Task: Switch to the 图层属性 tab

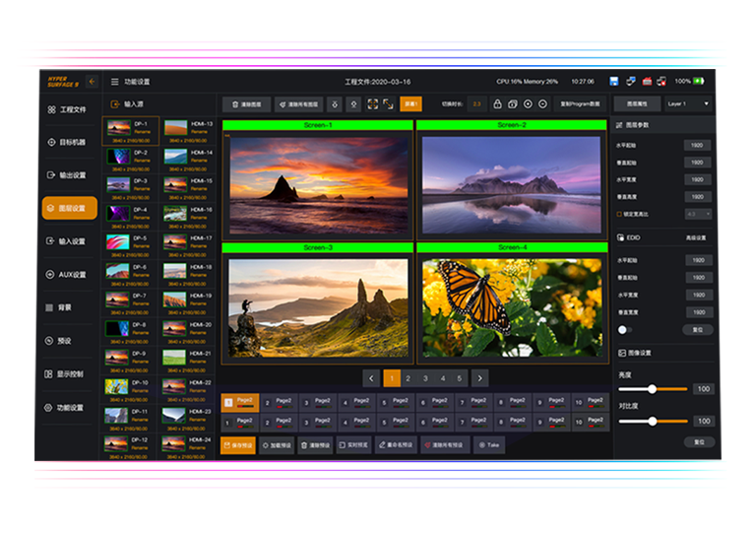Action: [x=636, y=103]
